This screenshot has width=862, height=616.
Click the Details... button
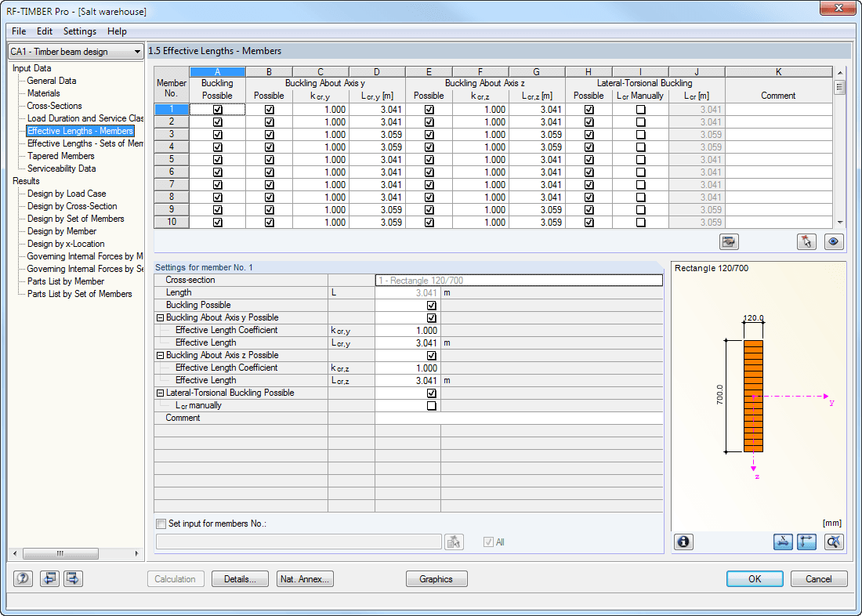click(x=240, y=578)
